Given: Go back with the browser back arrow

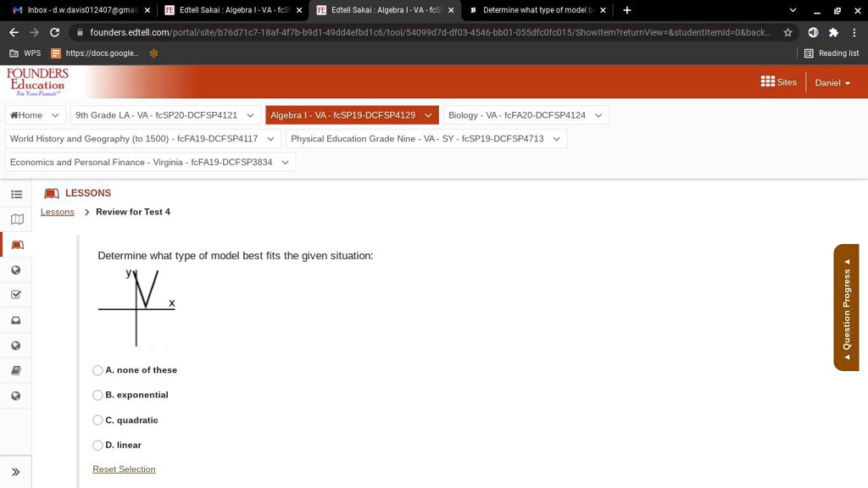Looking at the screenshot, I should (x=14, y=33).
